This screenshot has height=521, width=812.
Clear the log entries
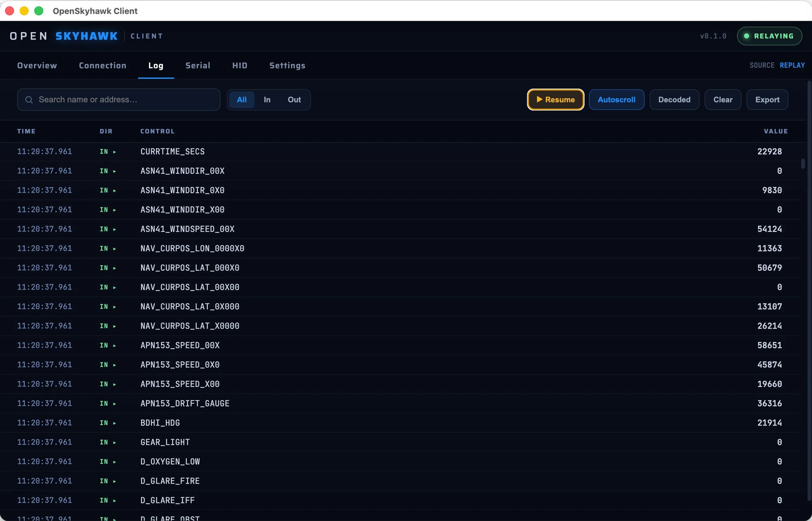tap(723, 99)
